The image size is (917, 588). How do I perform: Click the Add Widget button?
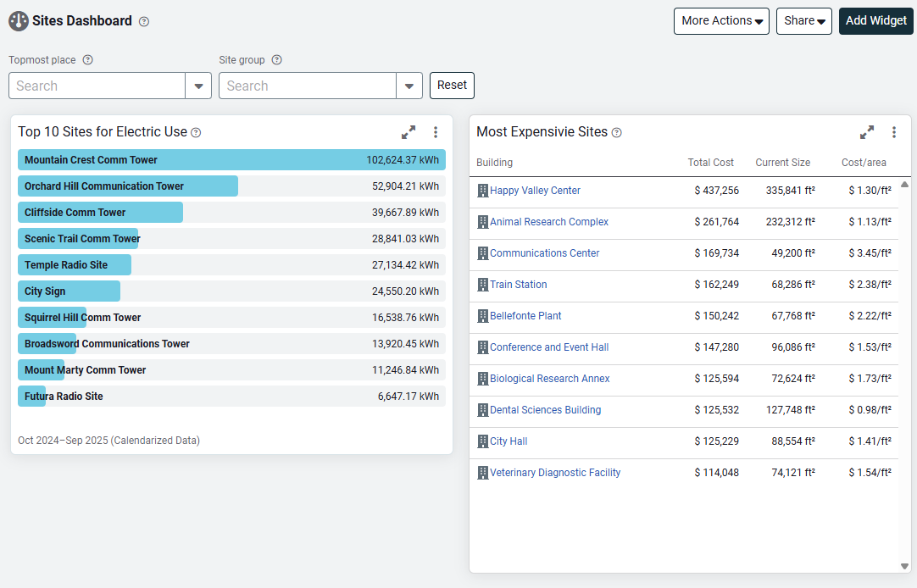(875, 21)
